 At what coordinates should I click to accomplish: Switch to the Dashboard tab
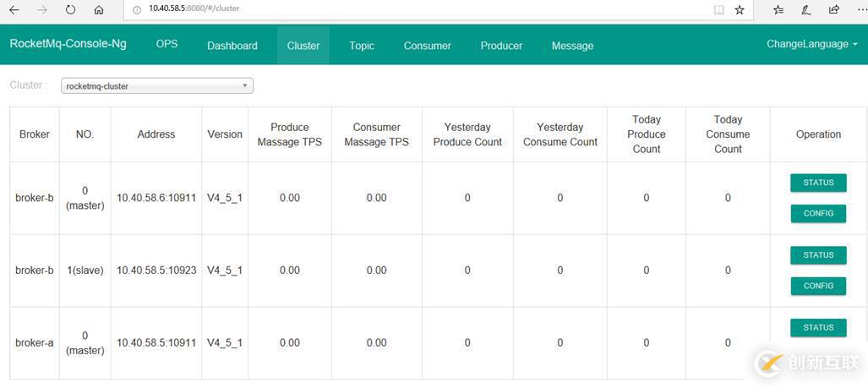232,46
